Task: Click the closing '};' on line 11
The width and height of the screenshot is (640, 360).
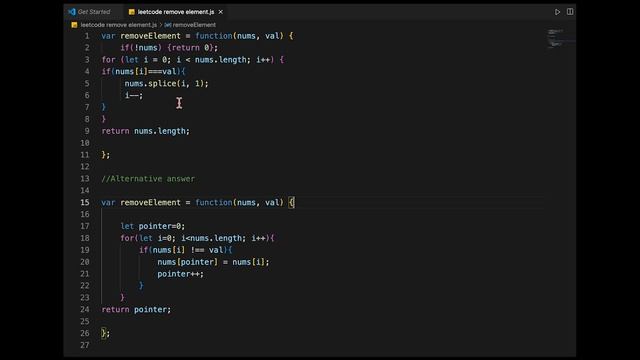Action: 106,155
